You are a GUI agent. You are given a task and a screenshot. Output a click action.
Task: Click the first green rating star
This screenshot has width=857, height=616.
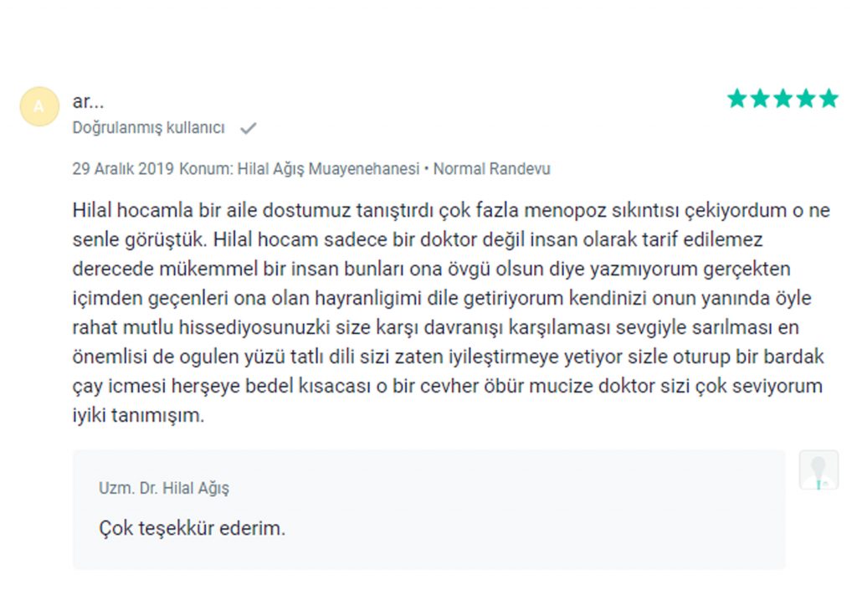coord(736,99)
